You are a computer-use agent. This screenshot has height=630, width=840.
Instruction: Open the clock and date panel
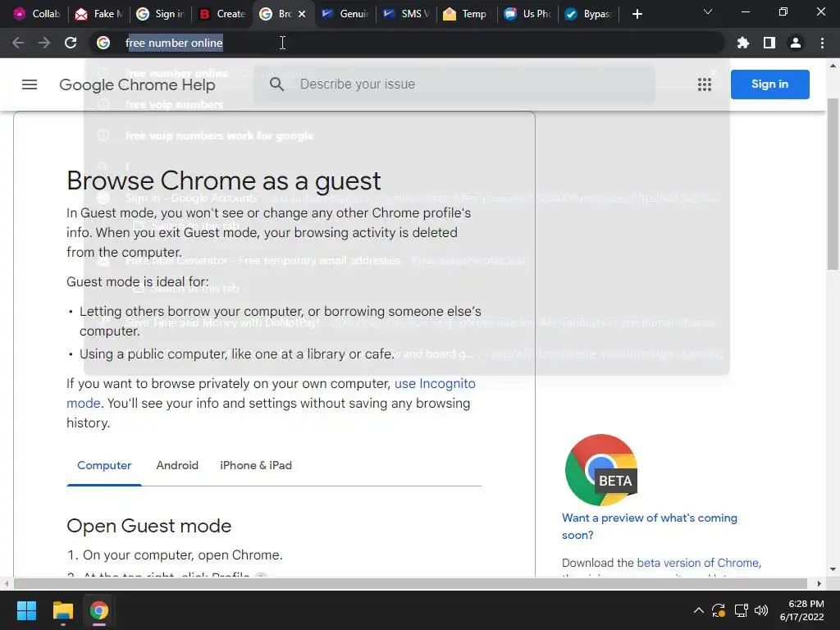[801, 610]
